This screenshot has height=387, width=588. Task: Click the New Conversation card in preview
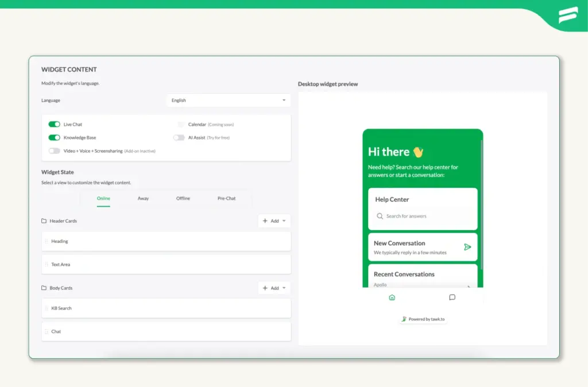pos(423,247)
